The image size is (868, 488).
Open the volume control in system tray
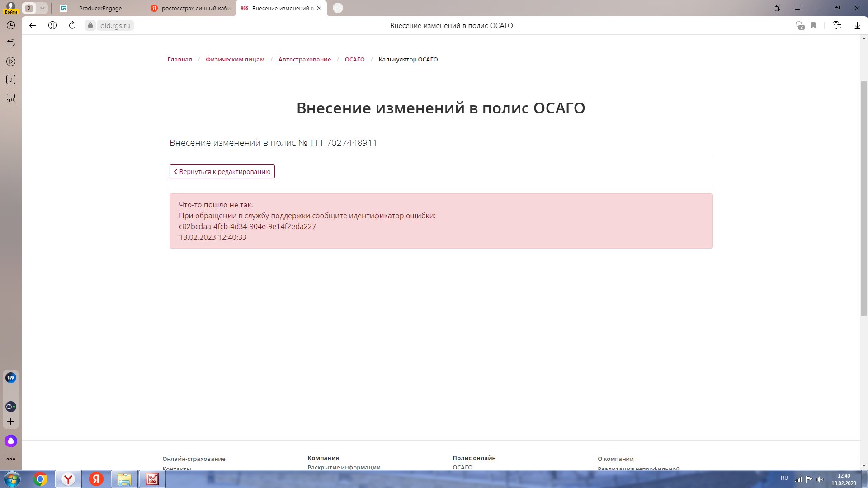820,479
